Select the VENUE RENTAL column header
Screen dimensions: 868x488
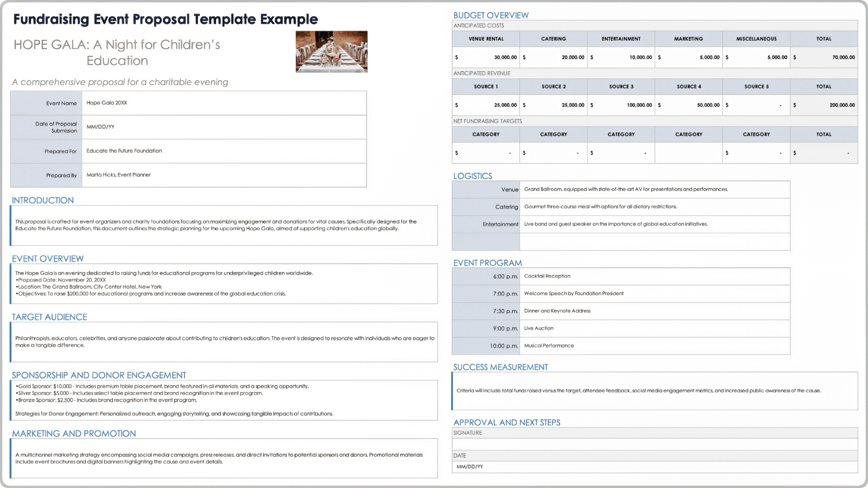pyautogui.click(x=486, y=39)
